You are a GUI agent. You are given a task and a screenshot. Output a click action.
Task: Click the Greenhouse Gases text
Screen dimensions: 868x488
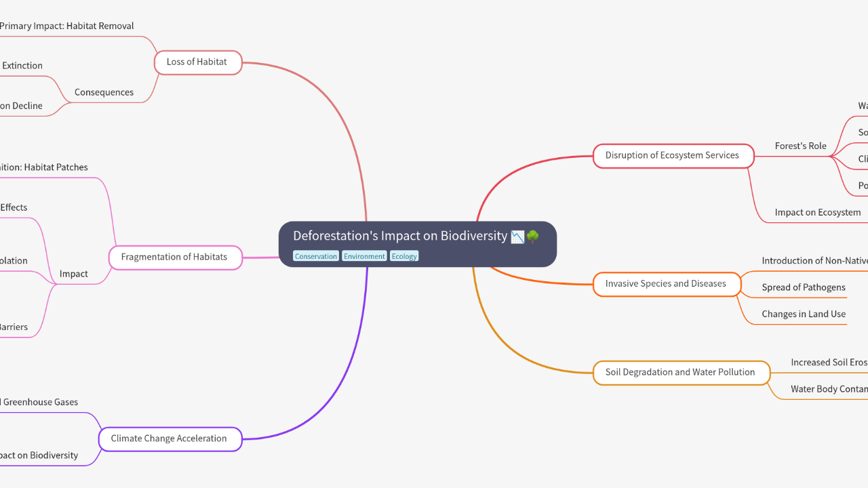tap(39, 402)
